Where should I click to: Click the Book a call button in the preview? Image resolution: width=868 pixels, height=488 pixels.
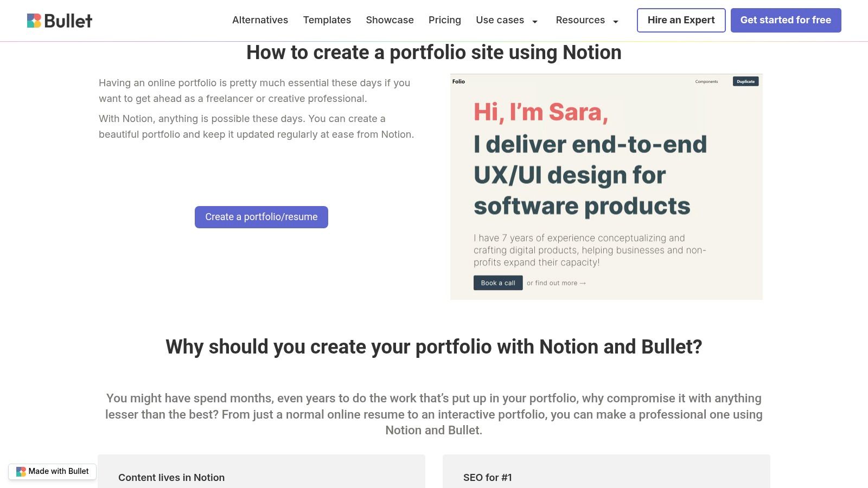pos(498,283)
